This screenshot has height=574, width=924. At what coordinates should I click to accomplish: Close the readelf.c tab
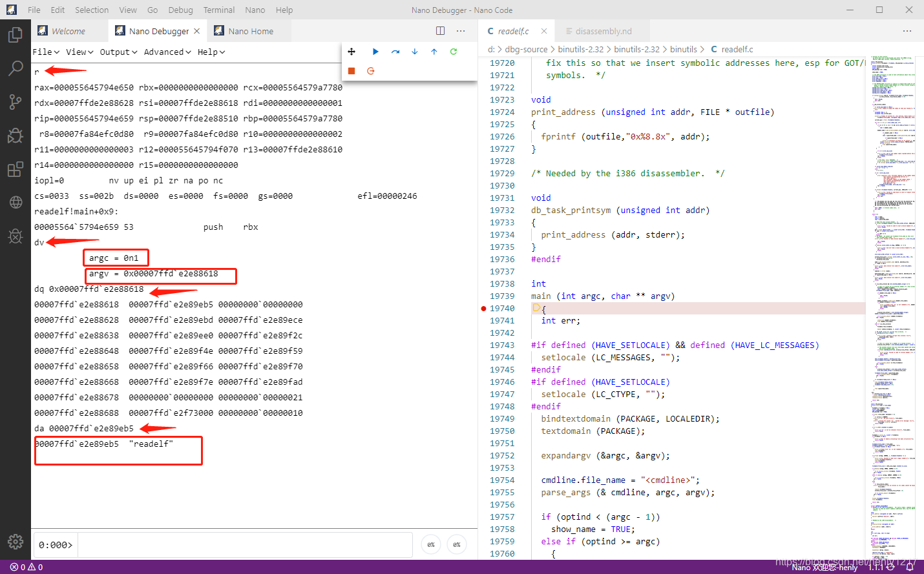coord(544,31)
